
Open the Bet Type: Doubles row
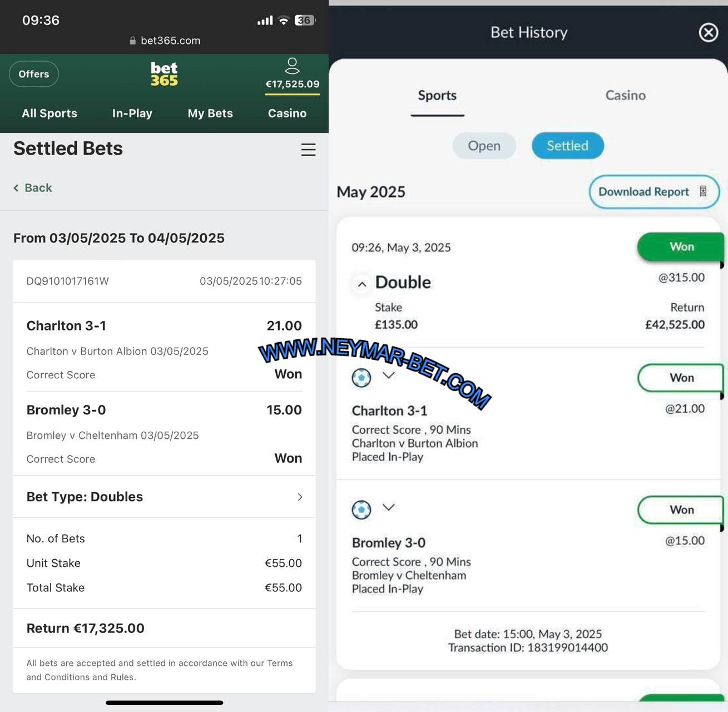click(165, 497)
